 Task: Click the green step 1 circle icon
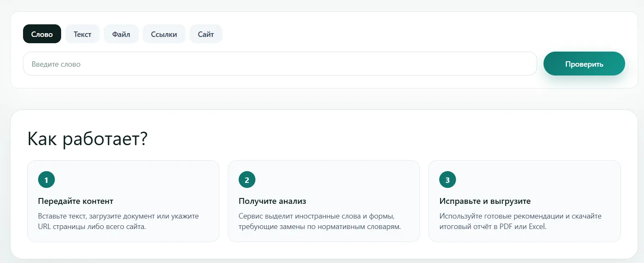tap(46, 179)
